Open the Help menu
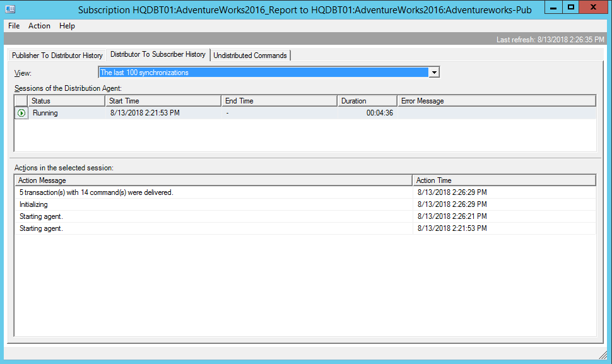 (x=67, y=26)
